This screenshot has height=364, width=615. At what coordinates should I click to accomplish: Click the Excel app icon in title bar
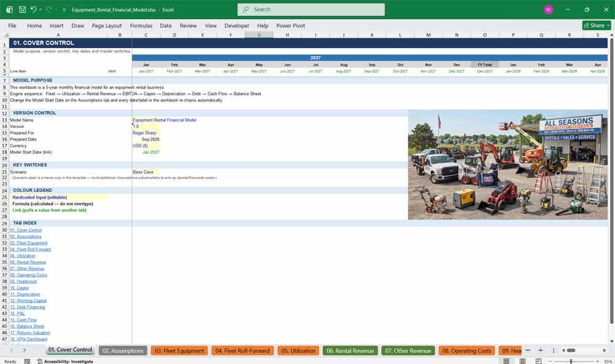coord(9,9)
